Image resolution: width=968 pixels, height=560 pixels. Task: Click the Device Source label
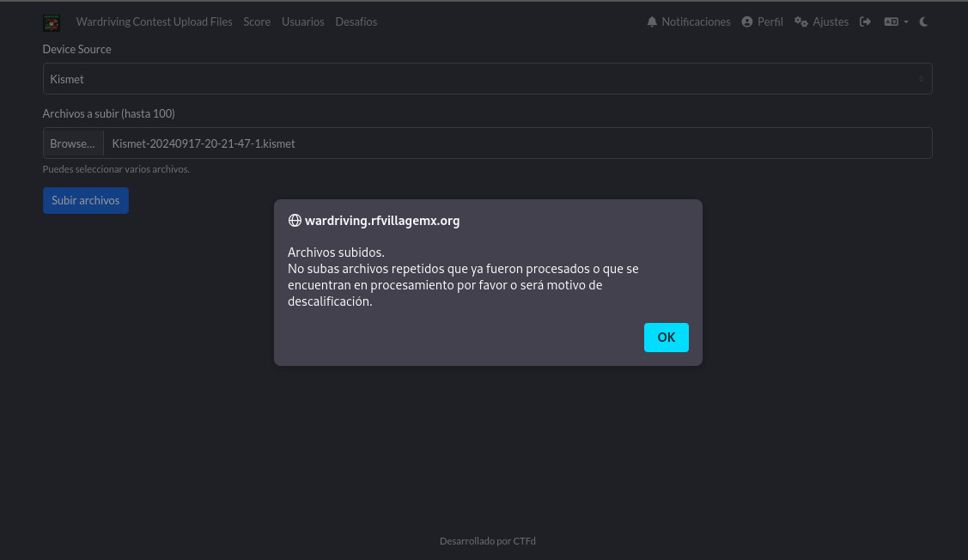[76, 50]
